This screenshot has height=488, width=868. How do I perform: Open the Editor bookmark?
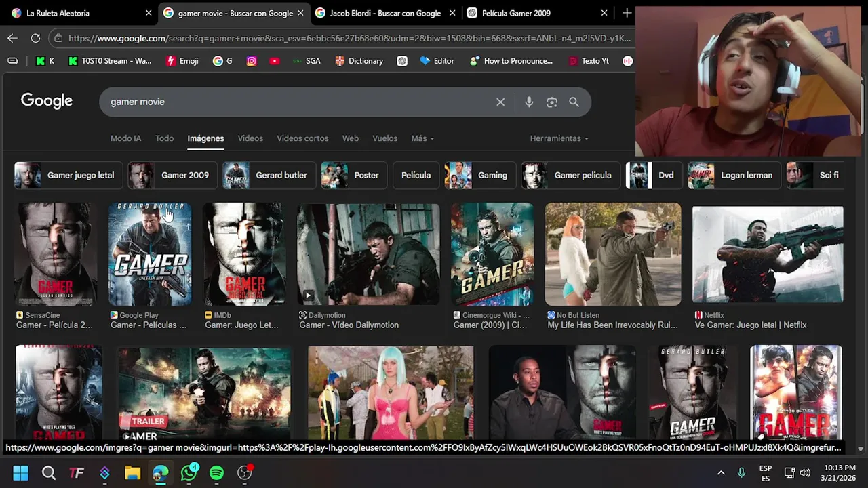click(x=437, y=61)
